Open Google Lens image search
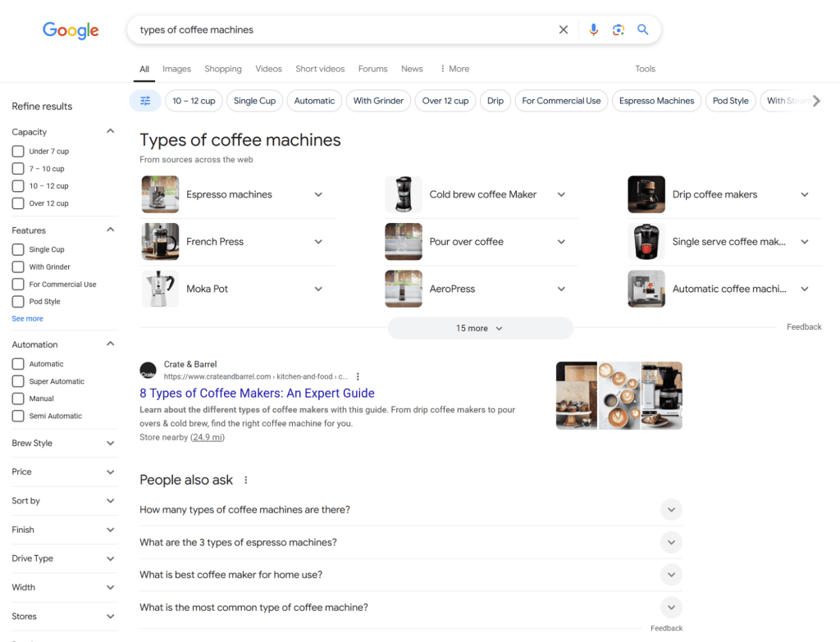 tap(618, 29)
